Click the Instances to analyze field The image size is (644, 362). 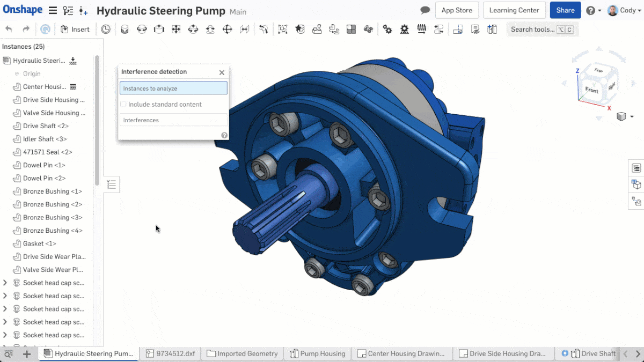point(173,88)
